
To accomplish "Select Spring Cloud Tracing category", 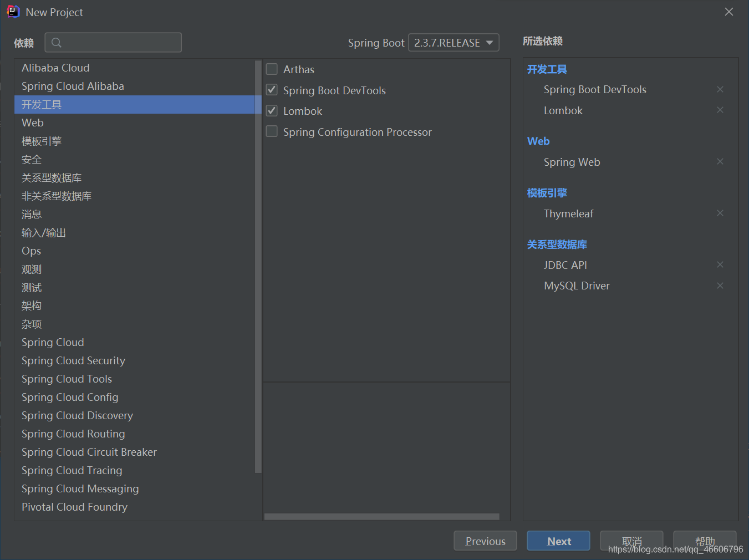I will pos(134,470).
